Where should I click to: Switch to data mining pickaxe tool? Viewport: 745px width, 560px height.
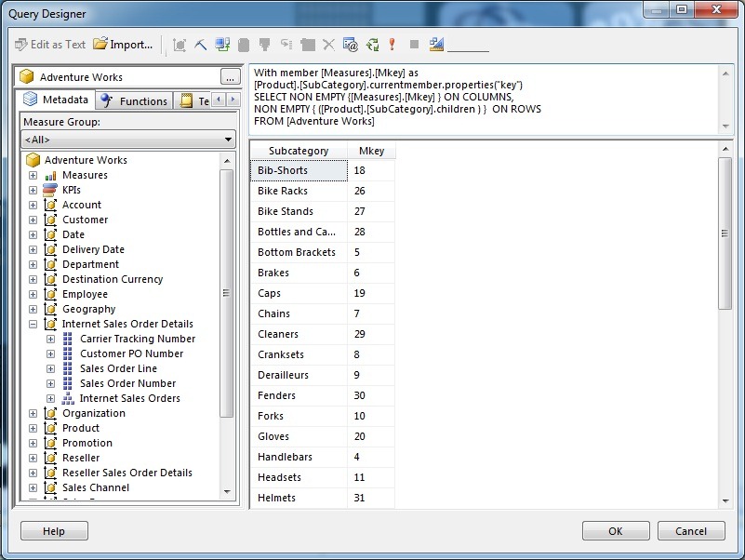click(201, 45)
